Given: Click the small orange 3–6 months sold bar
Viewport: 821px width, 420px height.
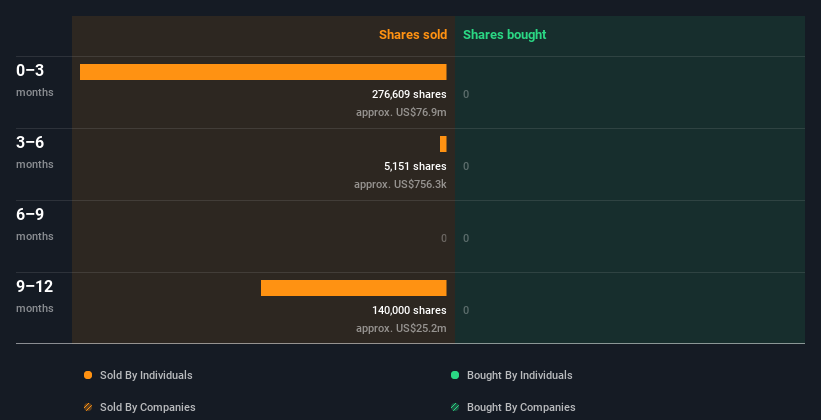Looking at the screenshot, I should [443, 144].
